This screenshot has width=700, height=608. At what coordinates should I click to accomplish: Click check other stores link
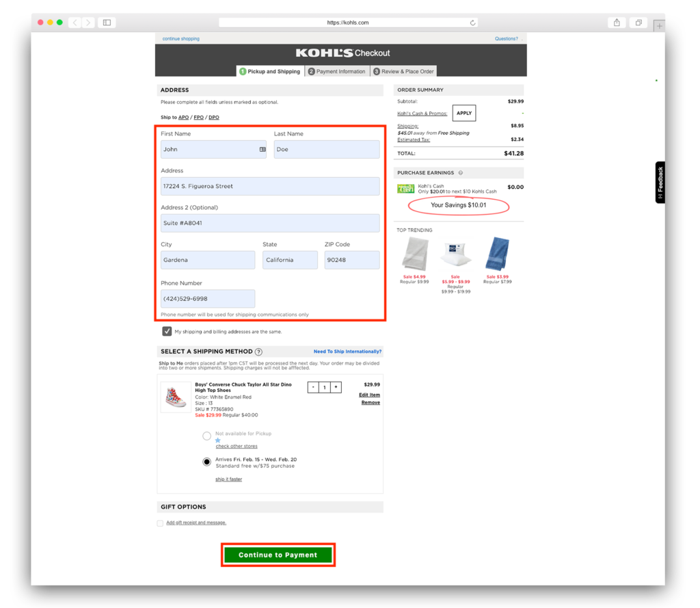coord(237,447)
